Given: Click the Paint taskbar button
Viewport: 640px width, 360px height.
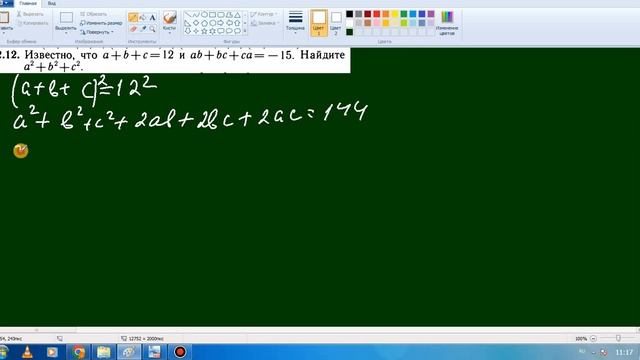Looking at the screenshot, I should tap(129, 352).
